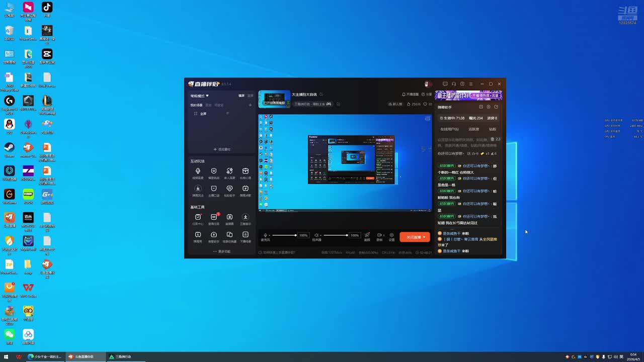Open the 三角洲行动 app in the taskbar
644x362 pixels.
point(120,356)
